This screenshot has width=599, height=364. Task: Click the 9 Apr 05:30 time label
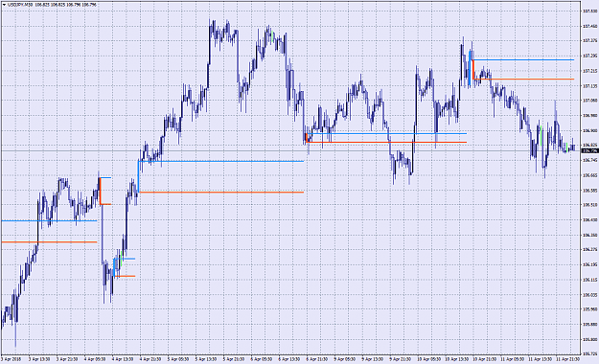tap(345, 359)
